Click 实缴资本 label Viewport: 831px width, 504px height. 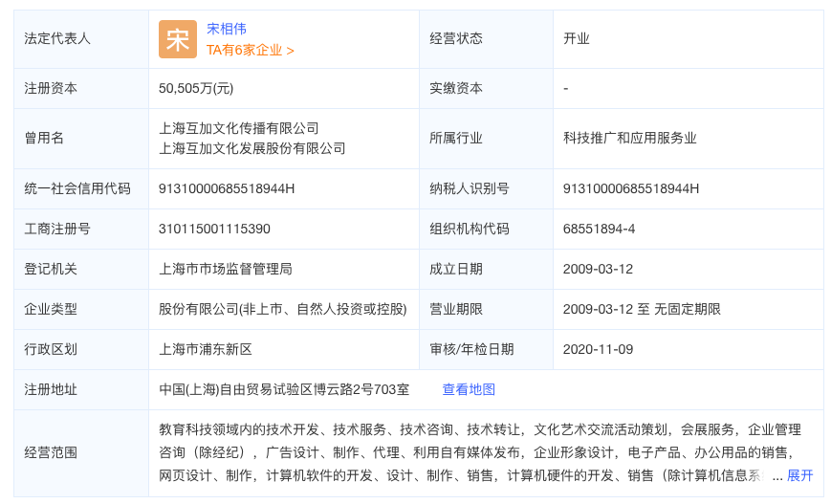point(456,88)
